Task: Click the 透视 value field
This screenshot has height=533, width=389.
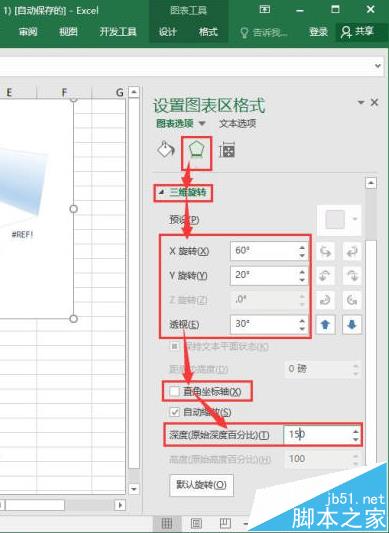Action: click(x=264, y=324)
